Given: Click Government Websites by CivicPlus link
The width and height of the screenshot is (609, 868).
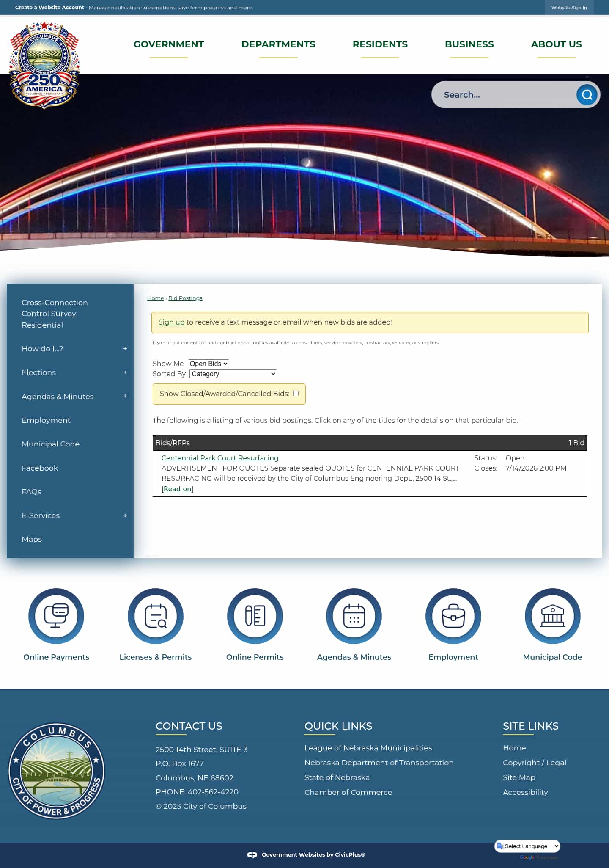Looking at the screenshot, I should point(313,855).
